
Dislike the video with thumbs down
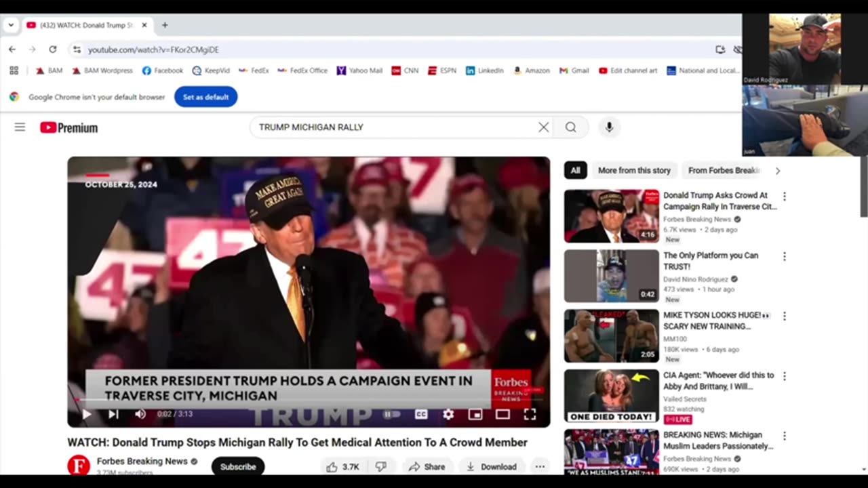coord(381,466)
